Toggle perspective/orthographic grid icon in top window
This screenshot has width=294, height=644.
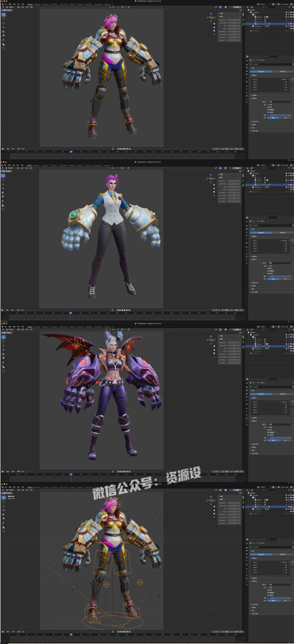214,34
